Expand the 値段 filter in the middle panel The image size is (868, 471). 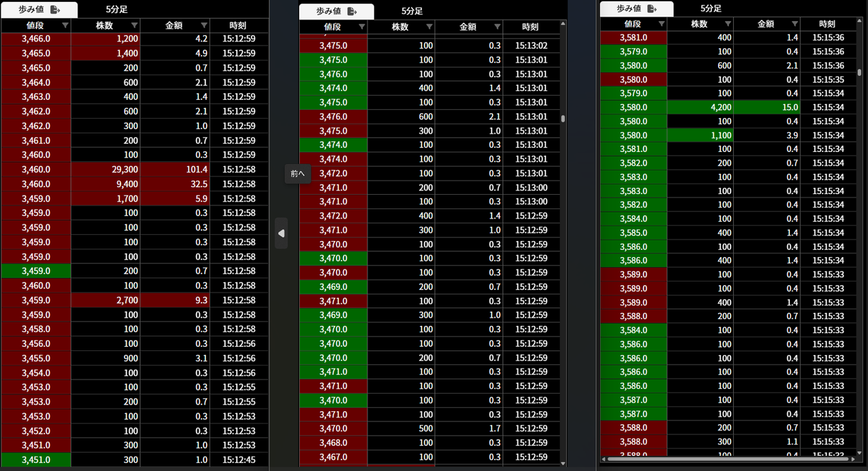(x=361, y=27)
